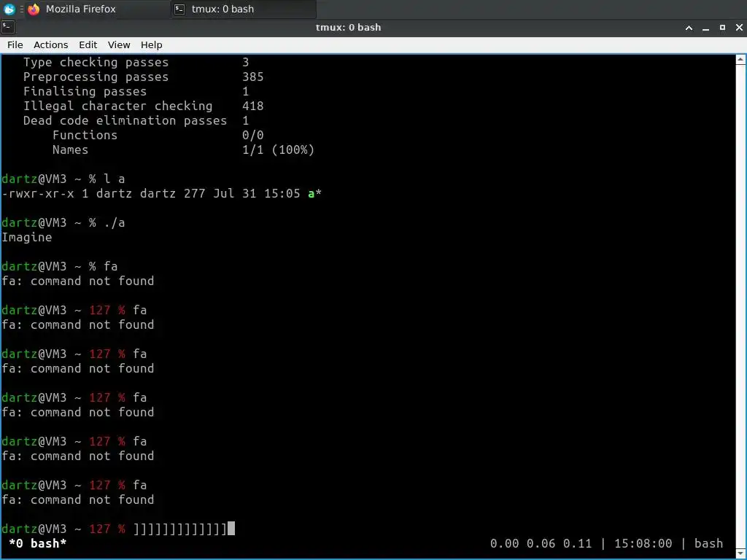Click 'bash' at the status bar end
The width and height of the screenshot is (747, 560).
pos(708,543)
